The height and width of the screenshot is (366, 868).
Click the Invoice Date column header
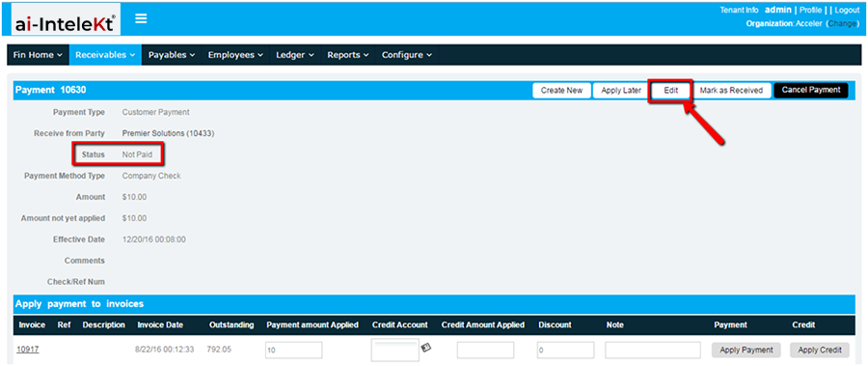(x=160, y=325)
